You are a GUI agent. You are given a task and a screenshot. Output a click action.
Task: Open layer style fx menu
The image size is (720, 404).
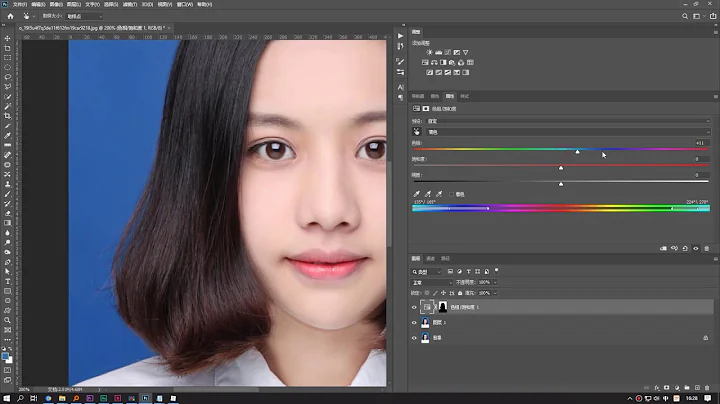click(x=657, y=388)
